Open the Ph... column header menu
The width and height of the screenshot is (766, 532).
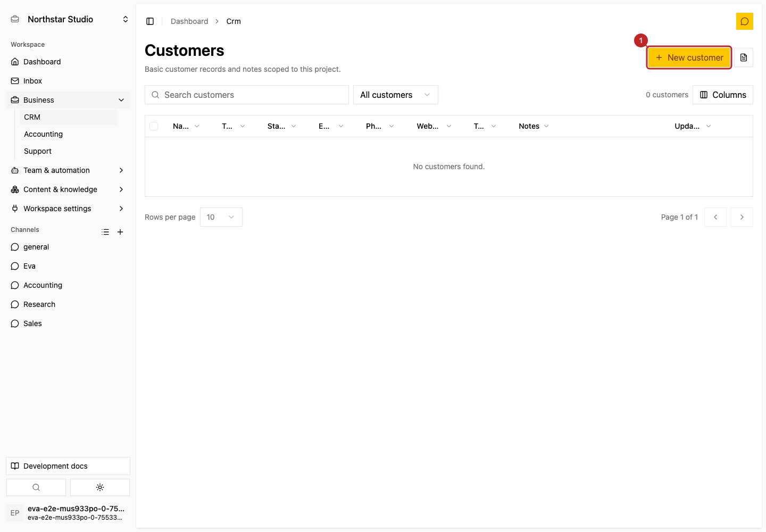coord(380,126)
